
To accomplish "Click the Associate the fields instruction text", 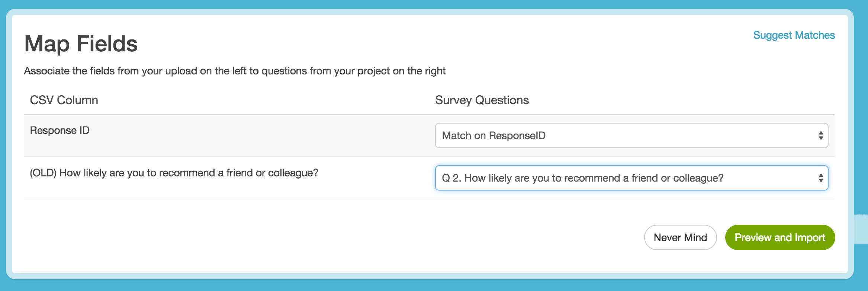I will pyautogui.click(x=235, y=71).
